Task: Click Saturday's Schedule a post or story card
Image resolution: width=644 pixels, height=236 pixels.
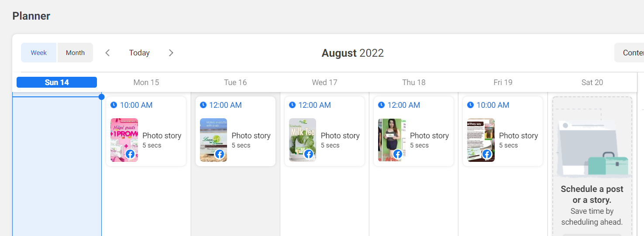Action: click(x=592, y=174)
